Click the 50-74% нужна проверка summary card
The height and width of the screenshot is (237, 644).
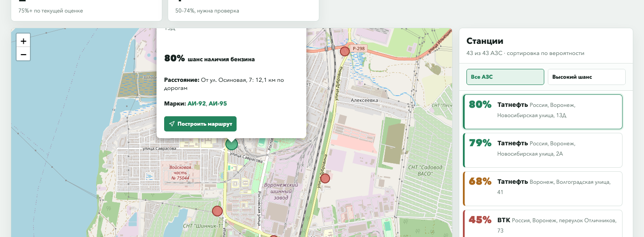243,10
